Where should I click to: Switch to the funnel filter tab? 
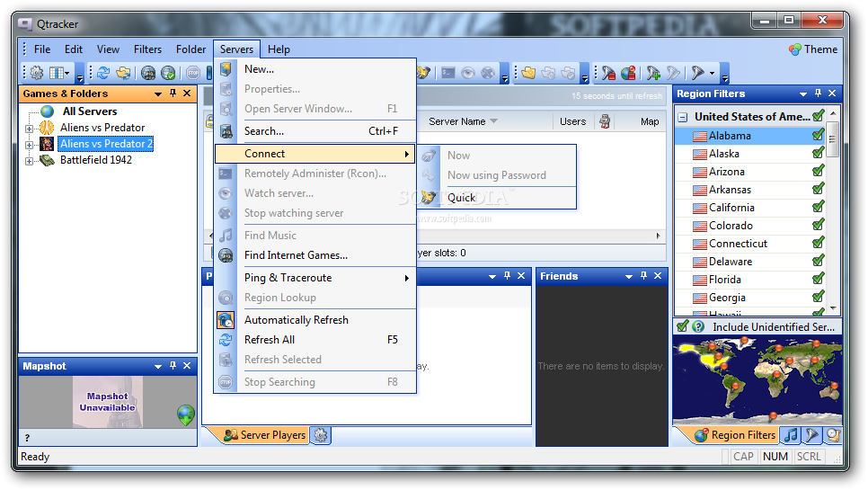click(812, 435)
